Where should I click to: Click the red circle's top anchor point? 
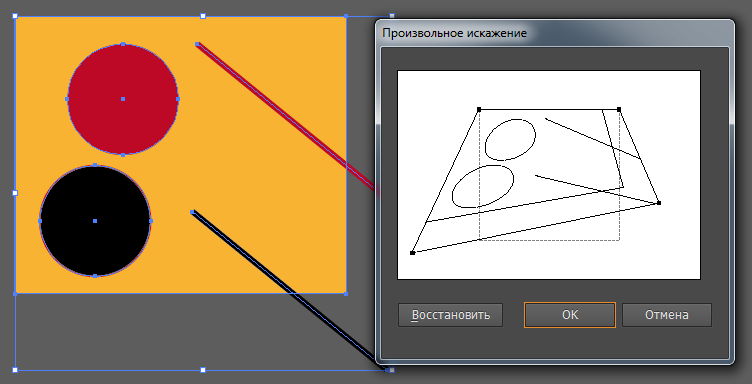123,44
